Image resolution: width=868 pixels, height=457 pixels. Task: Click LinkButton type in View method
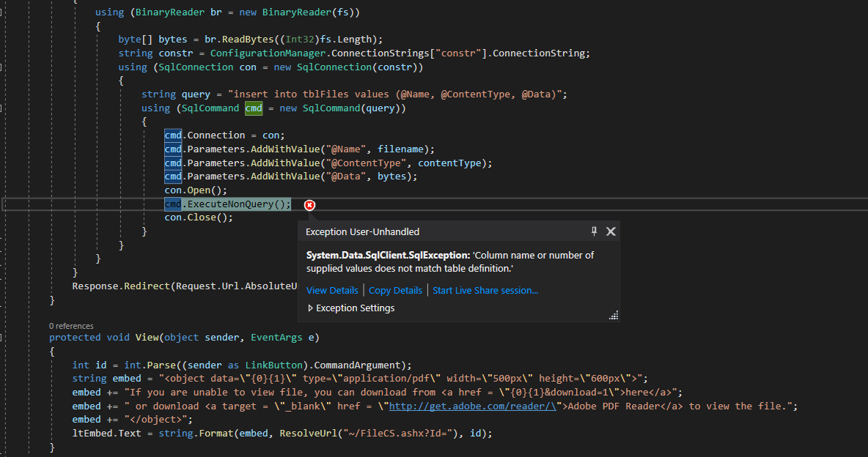pyautogui.click(x=274, y=365)
